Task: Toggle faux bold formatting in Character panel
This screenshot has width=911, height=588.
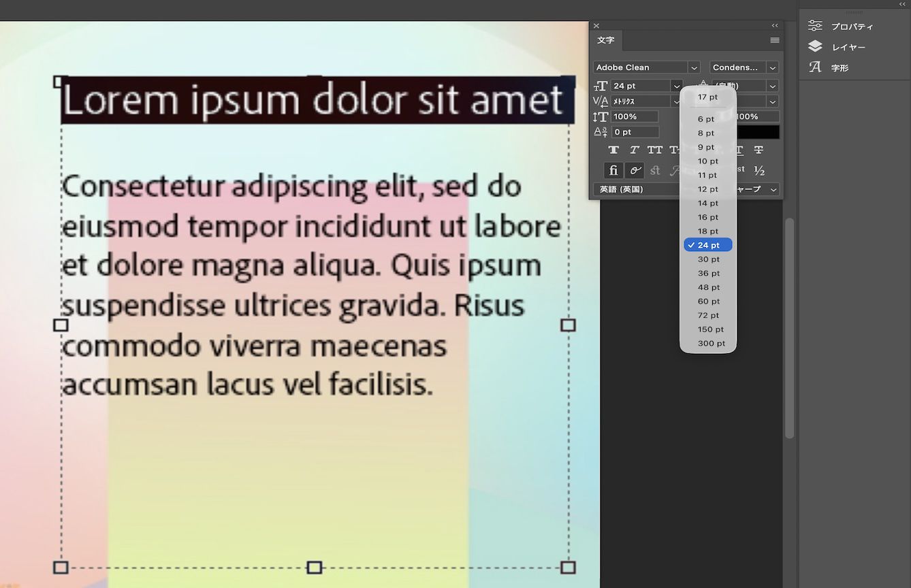Action: [x=613, y=150]
